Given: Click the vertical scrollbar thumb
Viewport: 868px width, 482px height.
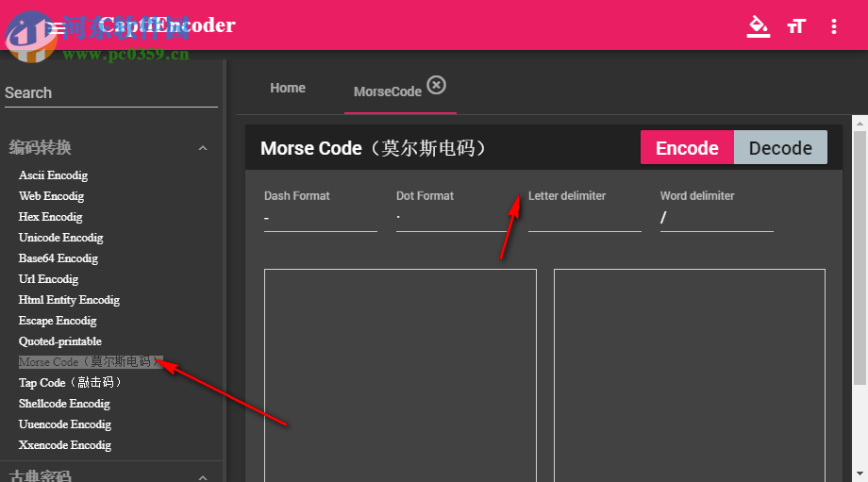Looking at the screenshot, I should pos(860,258).
